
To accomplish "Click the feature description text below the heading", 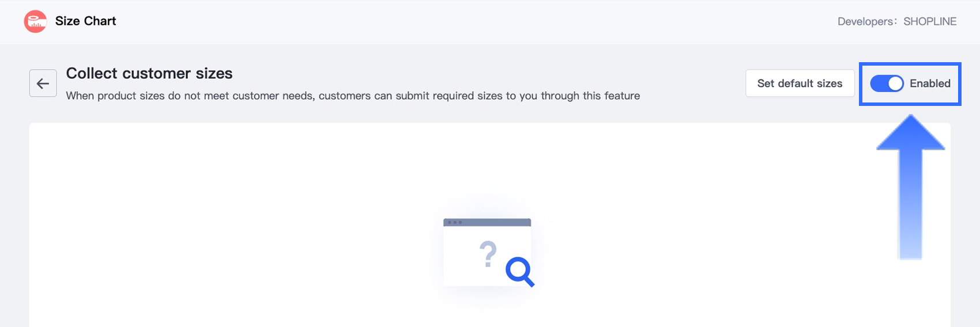I will [x=353, y=96].
